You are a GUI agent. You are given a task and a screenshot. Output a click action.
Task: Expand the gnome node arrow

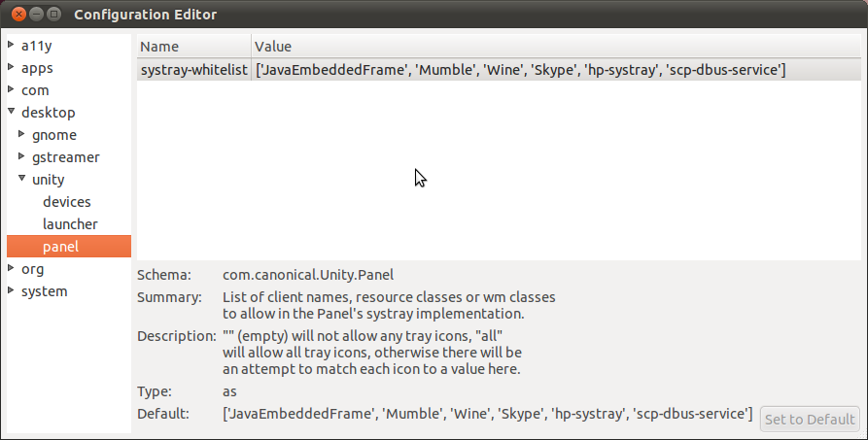21,135
